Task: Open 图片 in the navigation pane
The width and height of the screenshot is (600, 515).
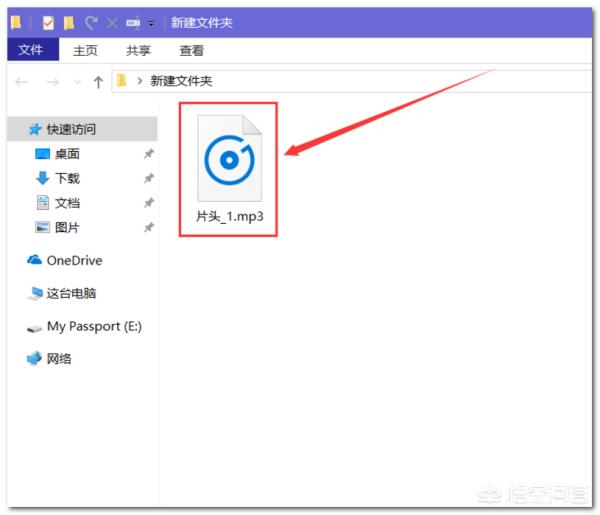Action: [x=67, y=227]
